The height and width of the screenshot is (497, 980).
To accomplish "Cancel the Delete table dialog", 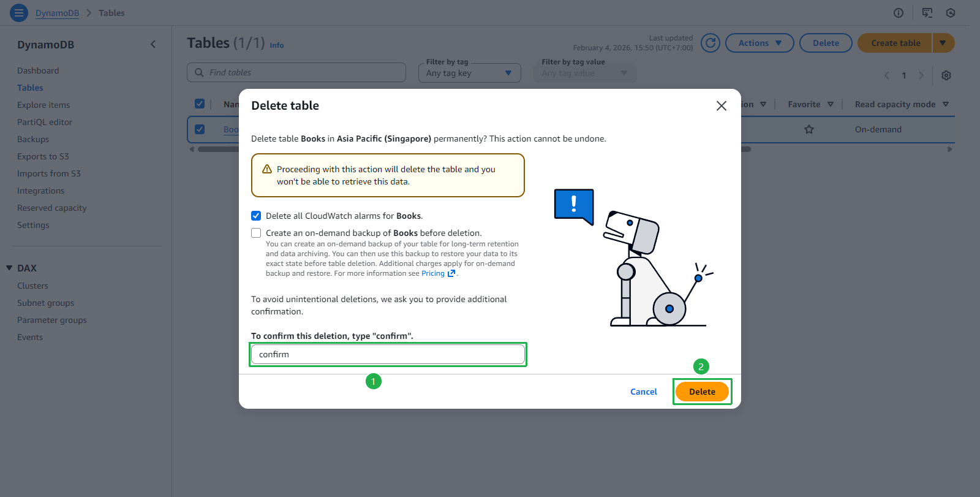I will tap(644, 392).
